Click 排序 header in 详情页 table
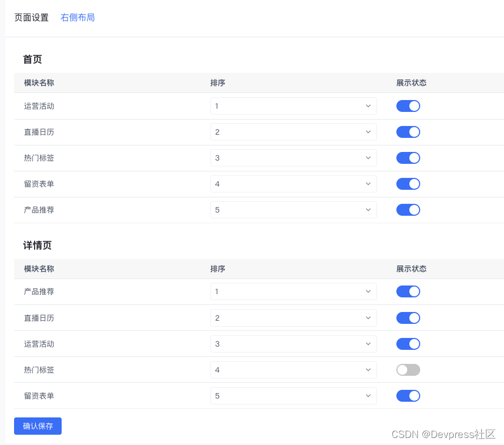The width and height of the screenshot is (504, 445). point(217,269)
